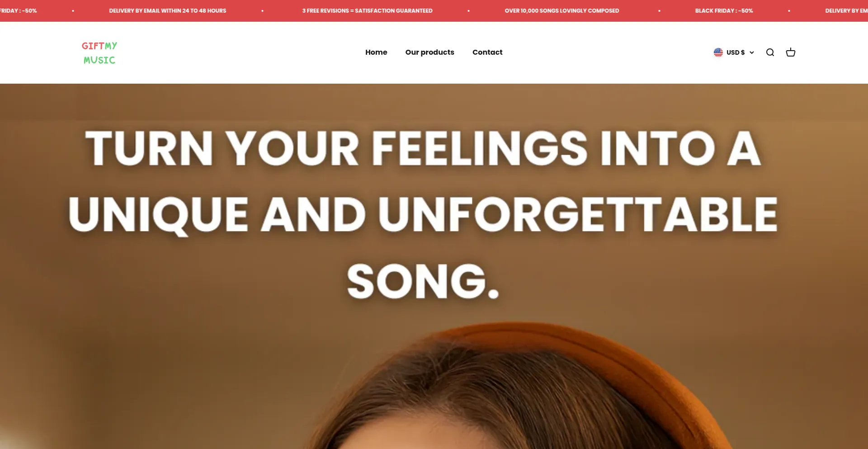Expand the USD $ currency dropdown
This screenshot has width=868, height=449.
734,52
